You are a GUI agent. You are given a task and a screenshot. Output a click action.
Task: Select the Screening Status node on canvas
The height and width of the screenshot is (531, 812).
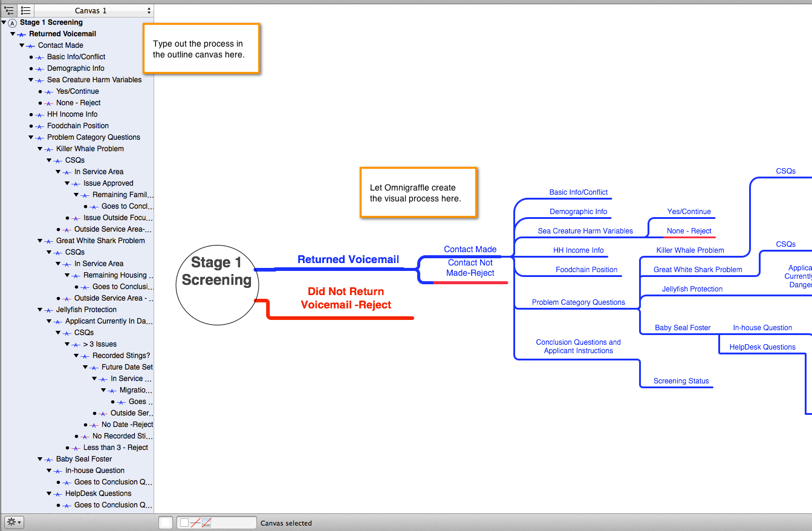pos(681,381)
